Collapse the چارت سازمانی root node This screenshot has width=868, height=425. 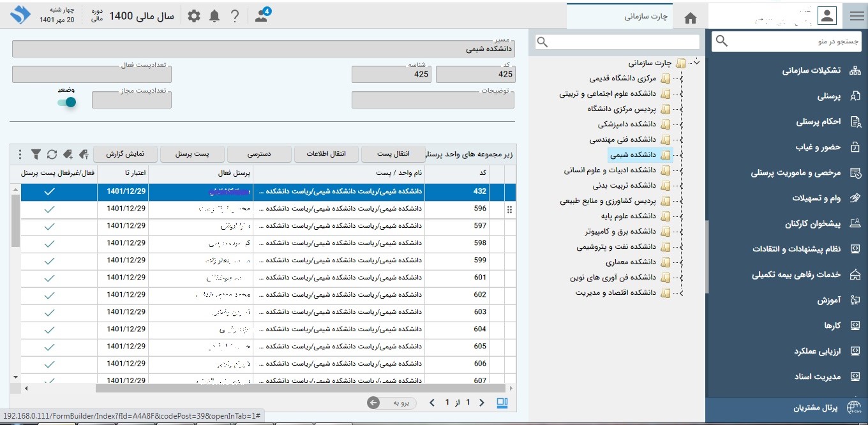[x=696, y=63]
